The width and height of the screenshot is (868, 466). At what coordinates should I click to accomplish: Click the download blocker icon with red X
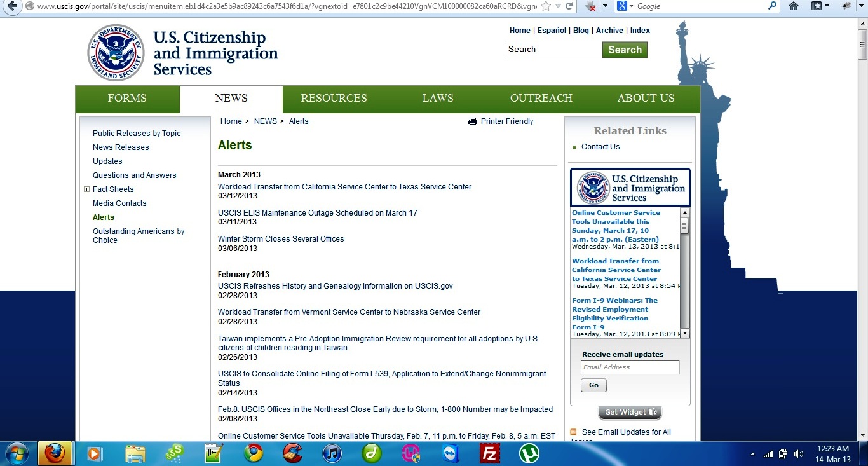pyautogui.click(x=590, y=6)
